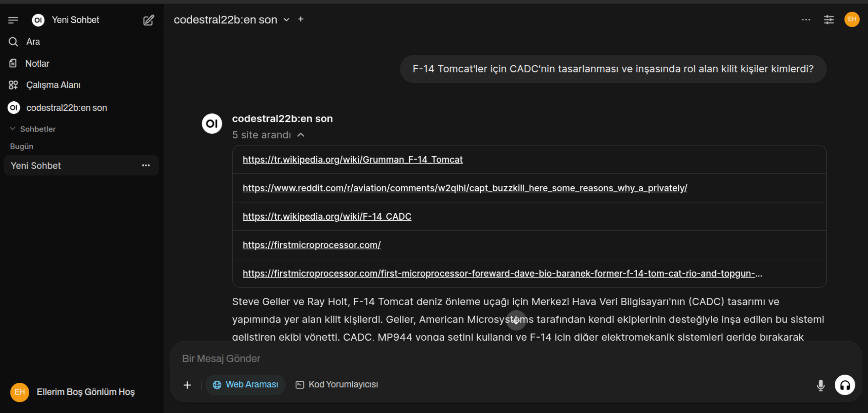Screen dimensions: 868x413
Task: Add another model with the plus icon
Action: [301, 19]
